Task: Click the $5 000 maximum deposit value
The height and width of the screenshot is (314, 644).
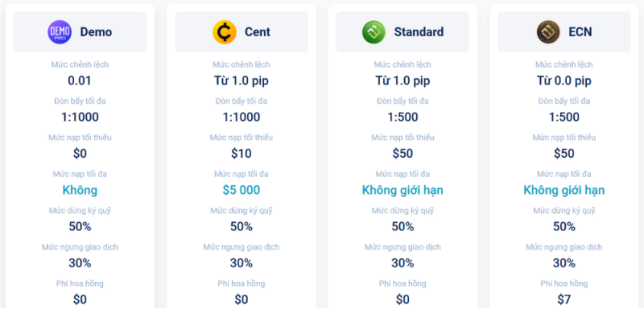Action: click(242, 190)
